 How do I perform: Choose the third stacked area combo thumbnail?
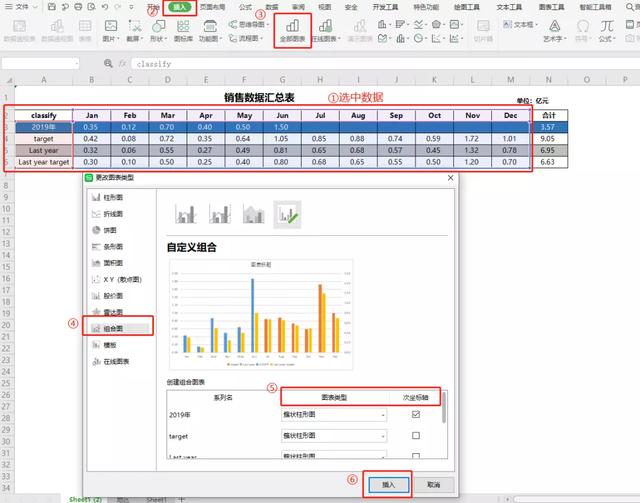coord(253,214)
